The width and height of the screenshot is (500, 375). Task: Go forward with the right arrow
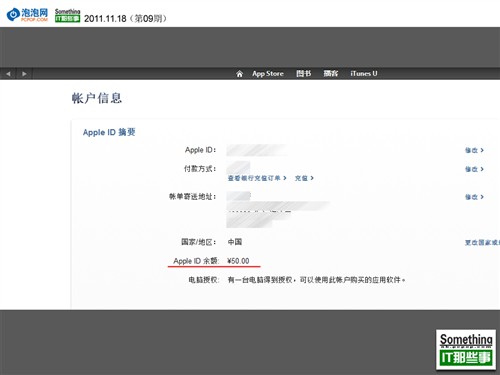[24, 74]
